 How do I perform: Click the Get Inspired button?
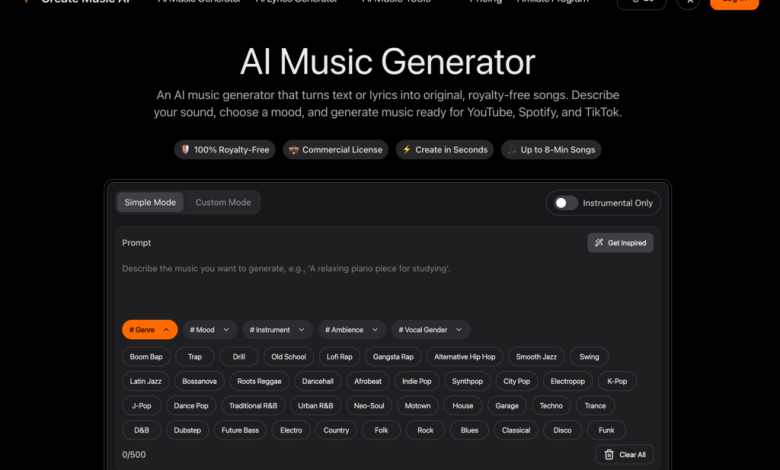click(x=620, y=243)
